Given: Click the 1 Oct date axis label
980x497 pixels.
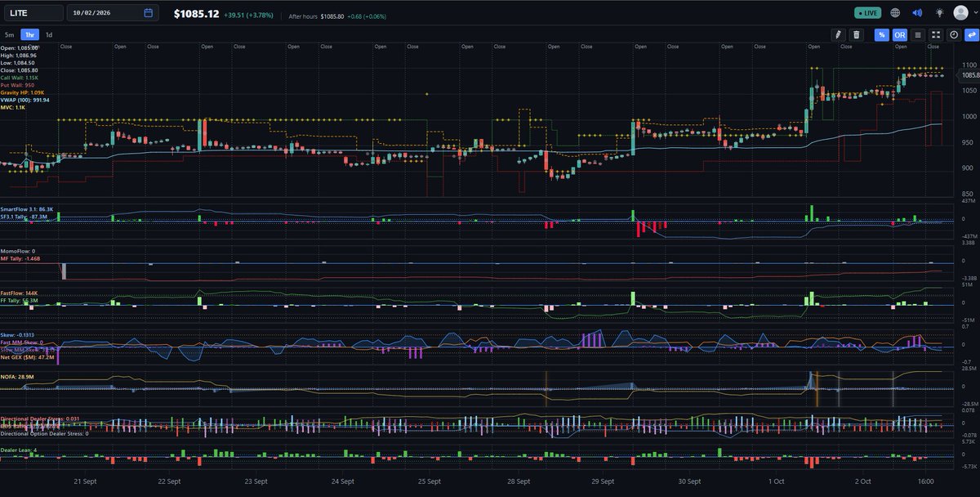Looking at the screenshot, I should tap(776, 482).
